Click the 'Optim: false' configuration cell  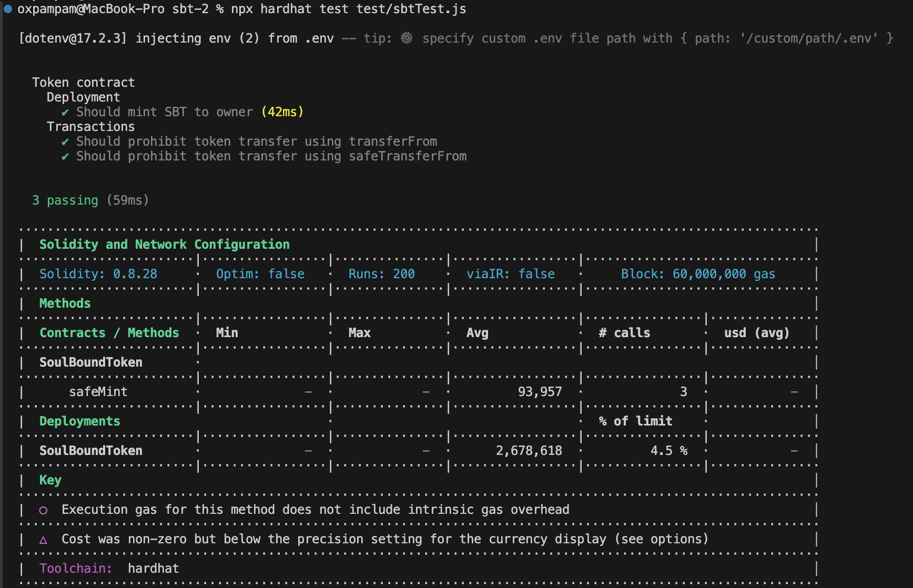click(x=260, y=274)
